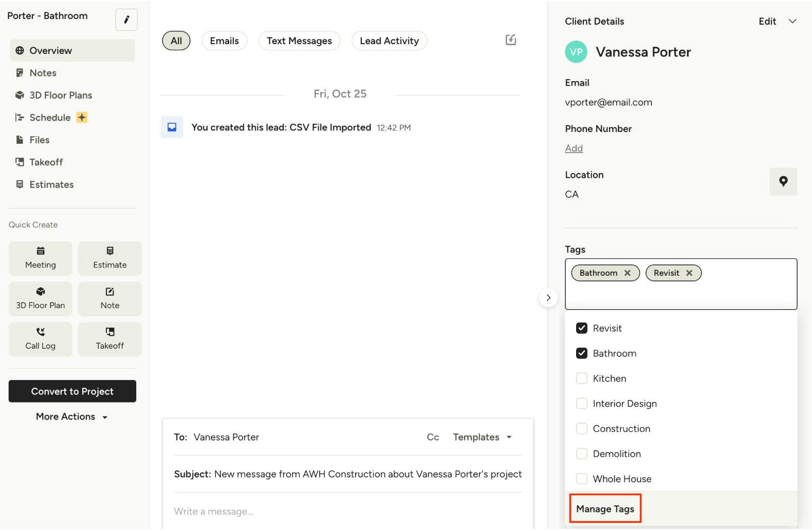Switch to the Text Messages filter tab

(299, 41)
